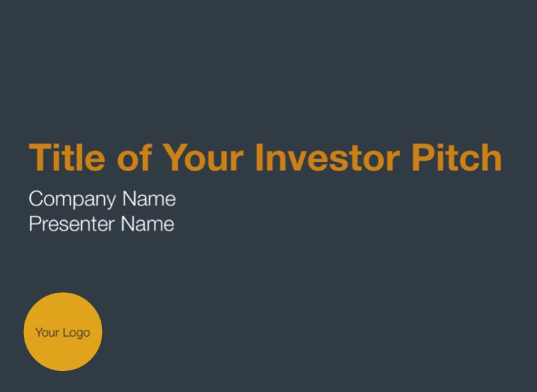The width and height of the screenshot is (537, 392).
Task: Click the capital "P" of Pitch
Action: pos(422,157)
